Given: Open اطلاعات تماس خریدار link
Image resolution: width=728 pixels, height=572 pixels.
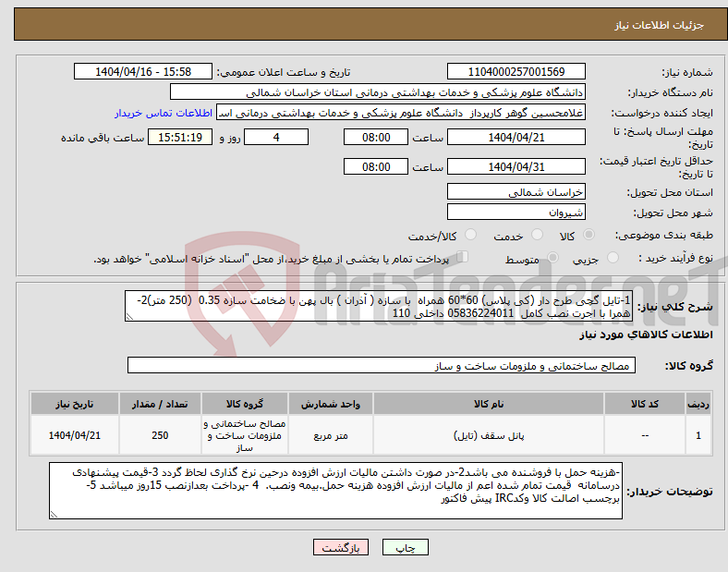Looking at the screenshot, I should coord(164,113).
